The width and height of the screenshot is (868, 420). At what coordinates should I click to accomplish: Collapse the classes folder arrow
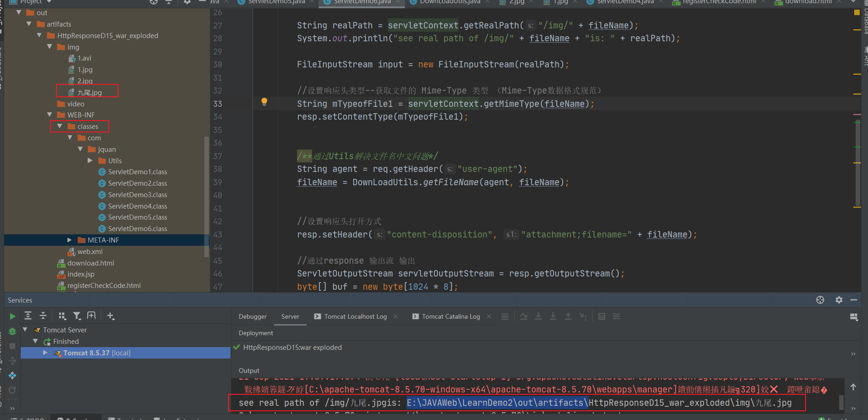pyautogui.click(x=60, y=126)
